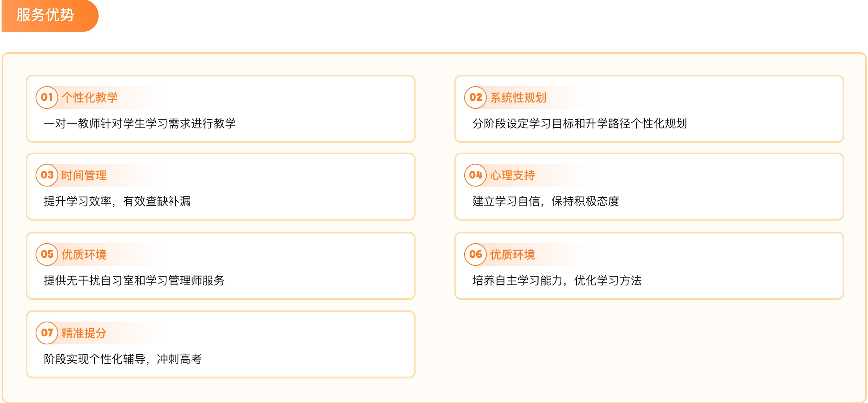
Task: Click description 分阶段设定学习目标和升学路径个性化规划
Action: point(580,123)
